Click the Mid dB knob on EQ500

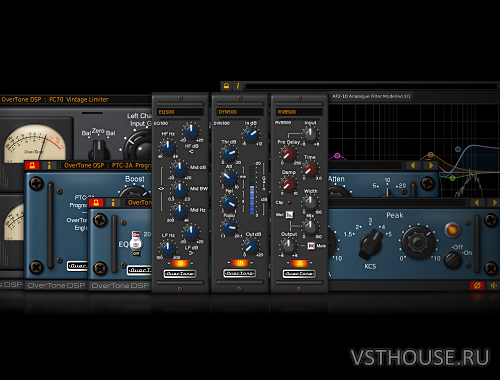(180, 168)
